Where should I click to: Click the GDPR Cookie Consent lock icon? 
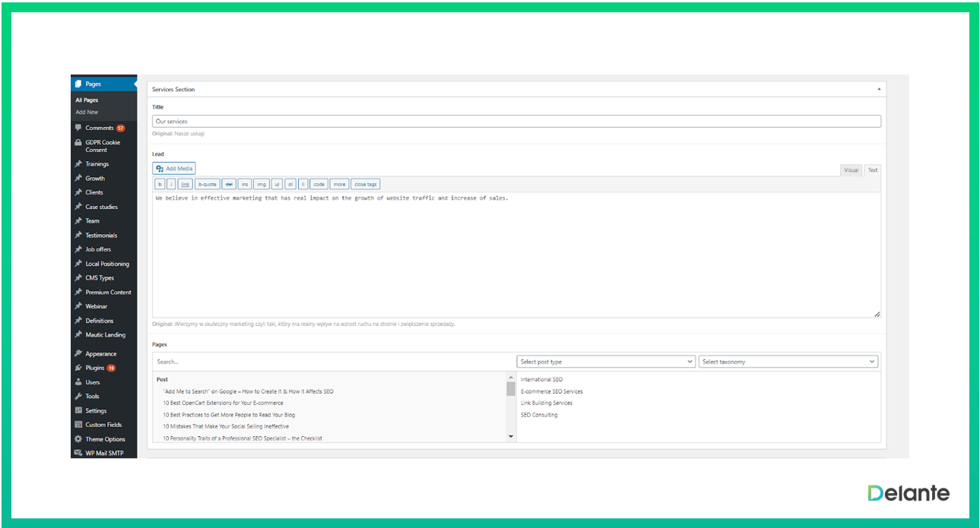pos(78,143)
